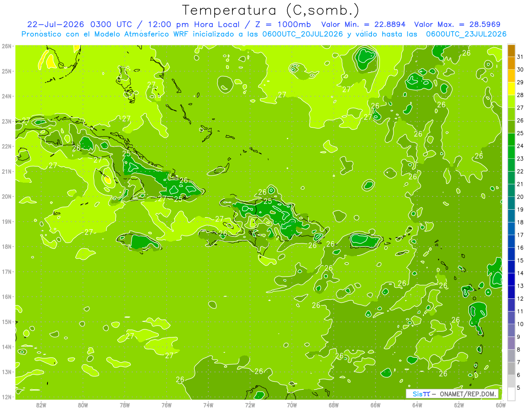The height and width of the screenshot is (411, 532).
Task: Select the gray swatch between 6 and 7
Action: [x=511, y=368]
